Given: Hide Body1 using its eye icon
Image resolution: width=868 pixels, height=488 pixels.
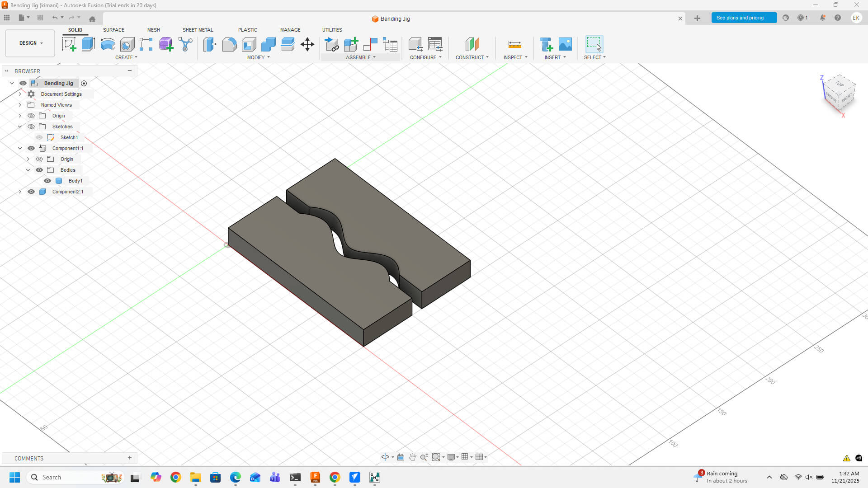Looking at the screenshot, I should 47,181.
